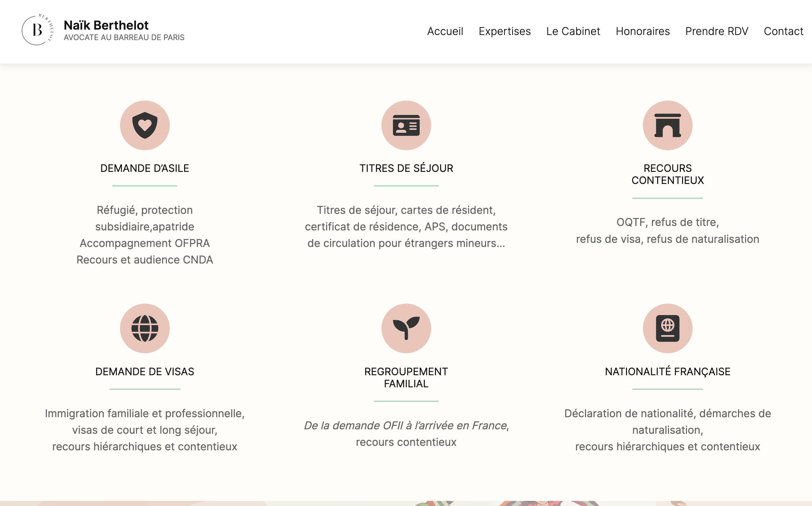
Task: Click the passport nationality icon
Action: (667, 328)
